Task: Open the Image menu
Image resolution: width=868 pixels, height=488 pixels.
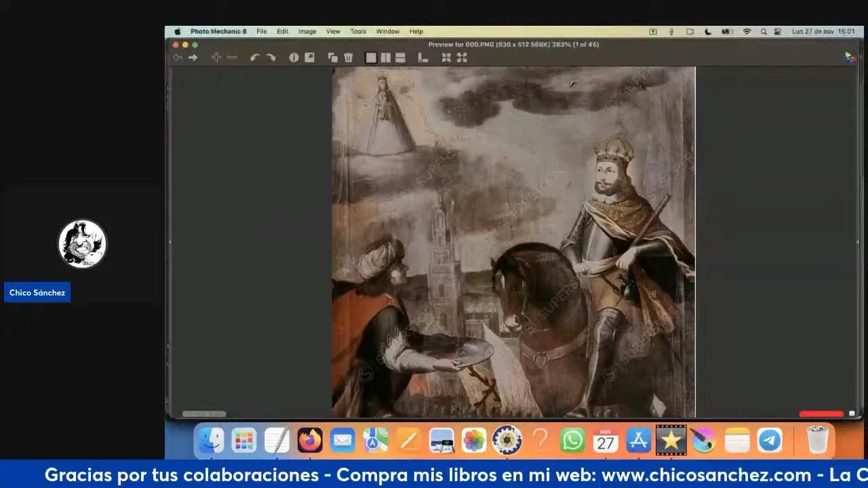Action: click(307, 31)
